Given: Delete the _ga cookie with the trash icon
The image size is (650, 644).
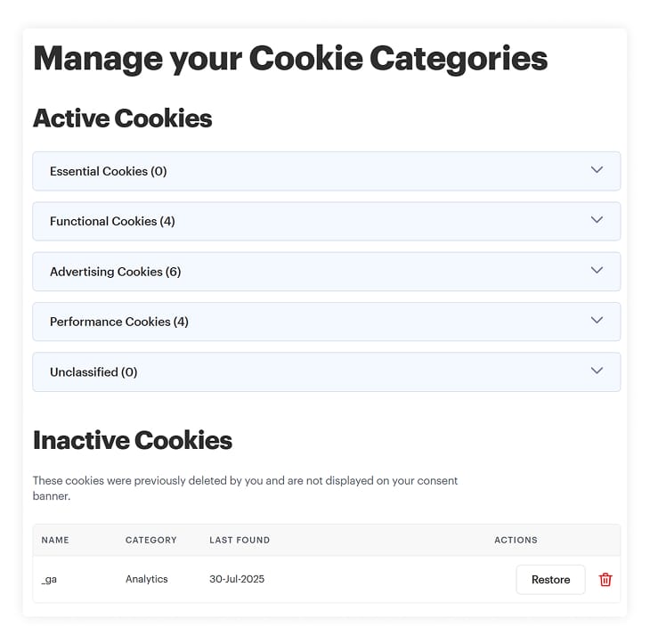Looking at the screenshot, I should [605, 579].
